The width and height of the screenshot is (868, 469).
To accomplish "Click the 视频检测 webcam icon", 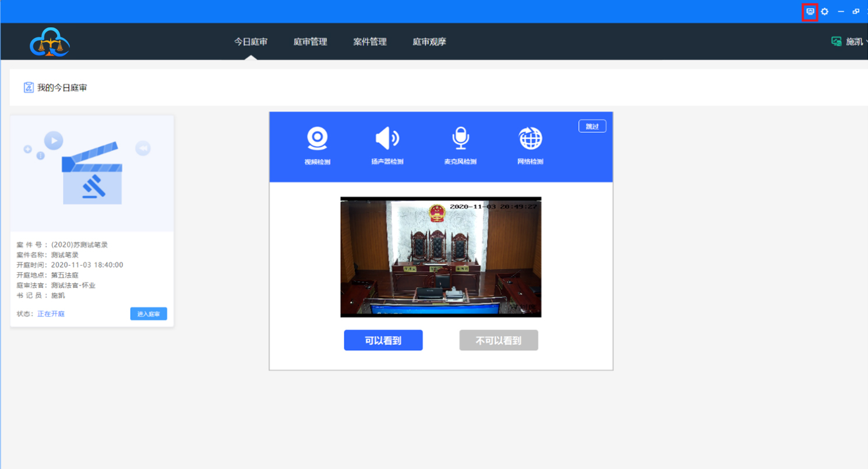I will click(x=317, y=139).
